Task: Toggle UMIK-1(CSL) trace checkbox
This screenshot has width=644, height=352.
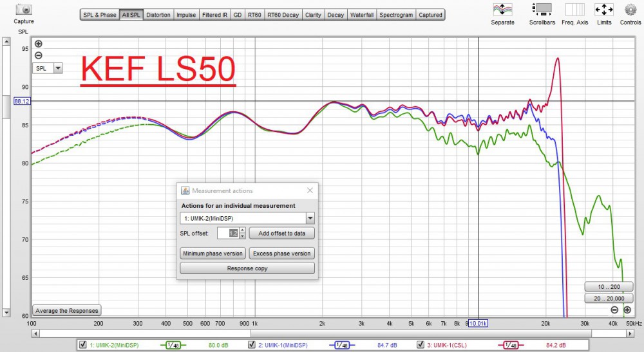Action: pyautogui.click(x=420, y=345)
